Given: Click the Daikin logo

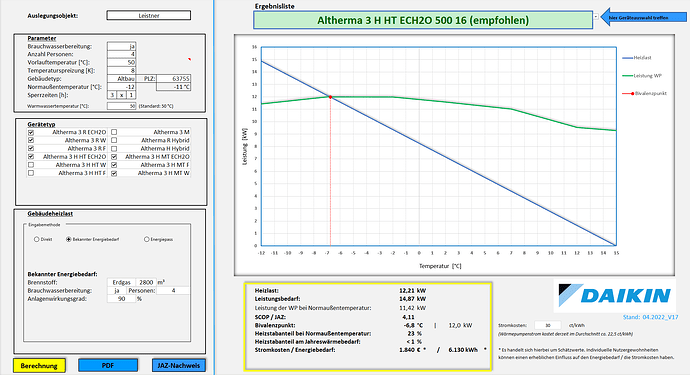Looking at the screenshot, I should click(614, 295).
